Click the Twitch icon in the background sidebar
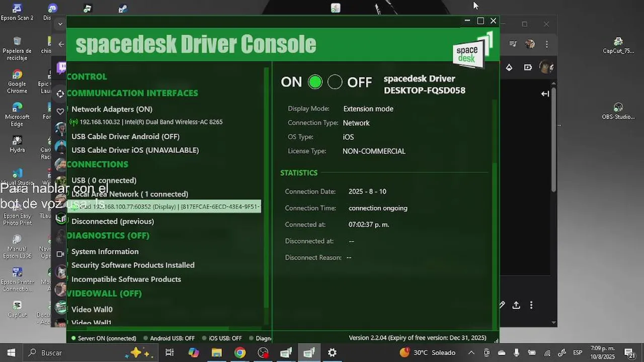Image resolution: width=644 pixels, height=362 pixels. click(x=61, y=68)
